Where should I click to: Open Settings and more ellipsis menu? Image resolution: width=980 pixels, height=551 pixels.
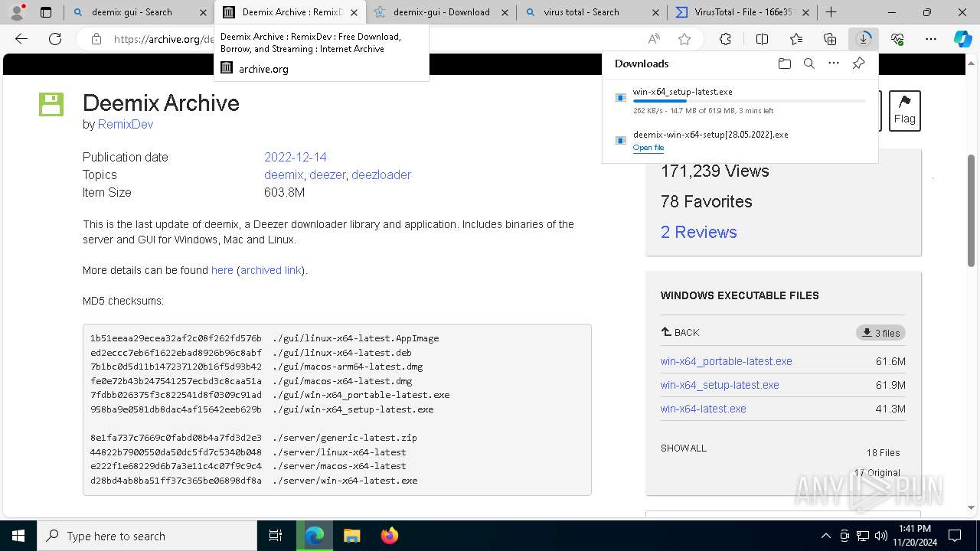click(931, 39)
